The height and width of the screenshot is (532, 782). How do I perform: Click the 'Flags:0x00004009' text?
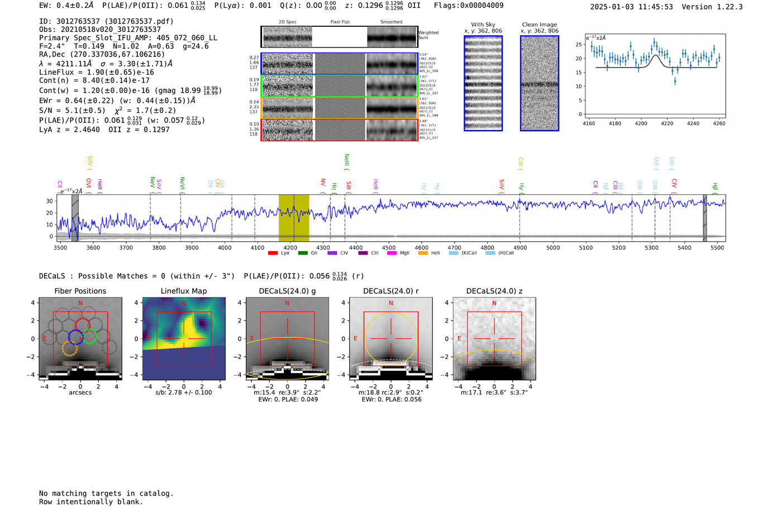469,6
